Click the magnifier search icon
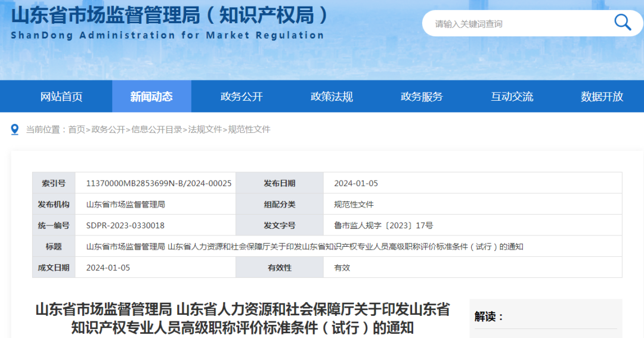Image resolution: width=644 pixels, height=338 pixels. pos(622,22)
